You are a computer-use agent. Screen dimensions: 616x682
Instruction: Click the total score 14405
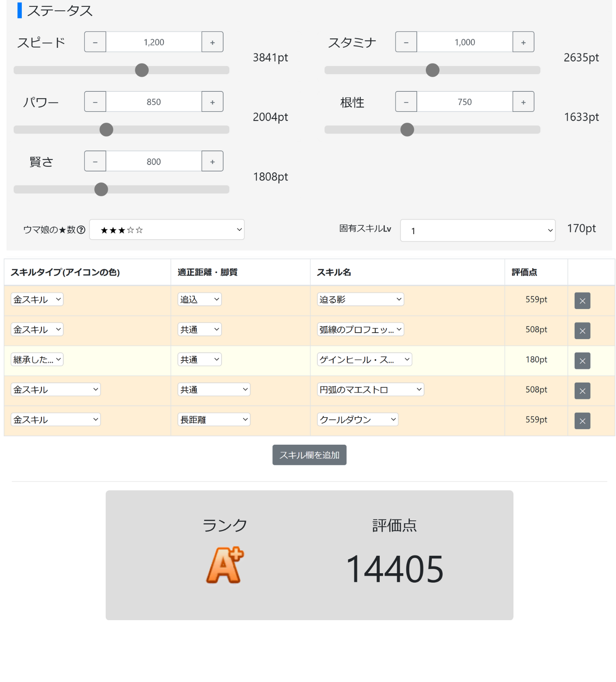[395, 569]
